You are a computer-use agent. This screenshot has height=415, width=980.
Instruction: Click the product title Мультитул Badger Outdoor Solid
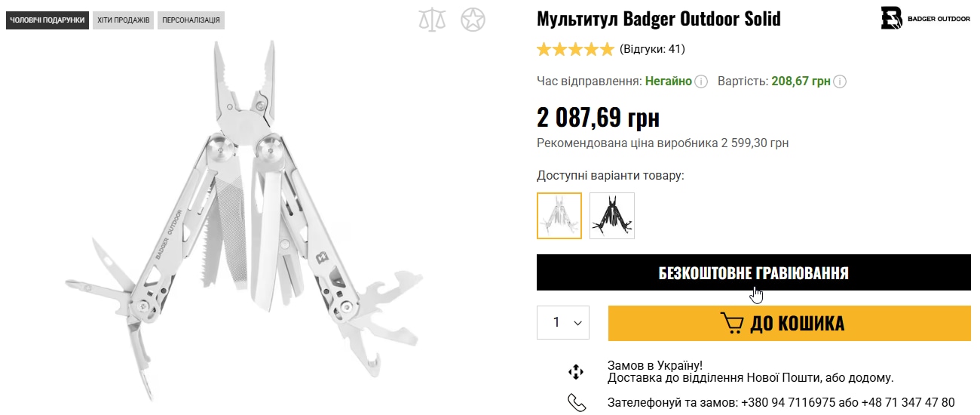pyautogui.click(x=658, y=19)
